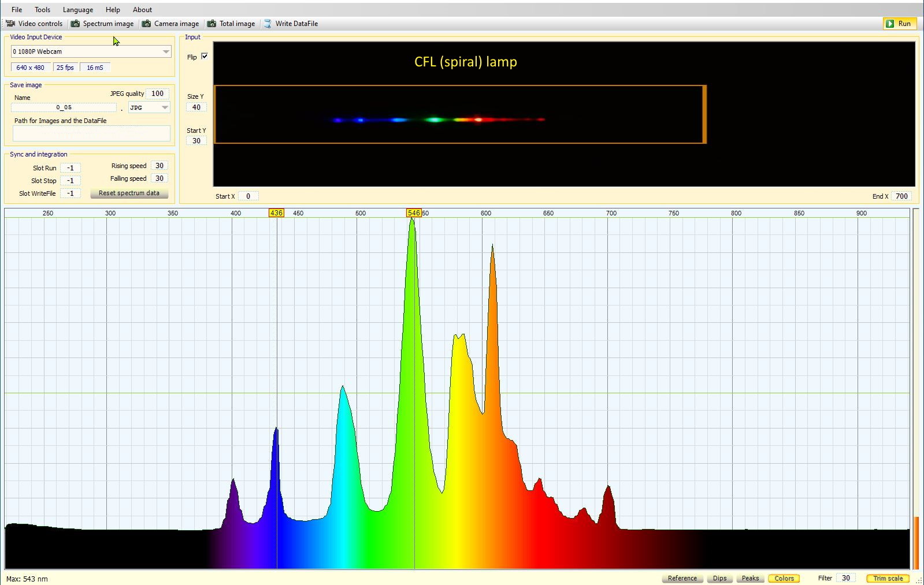Toggle the Flip checkbox
924x585 pixels.
205,57
